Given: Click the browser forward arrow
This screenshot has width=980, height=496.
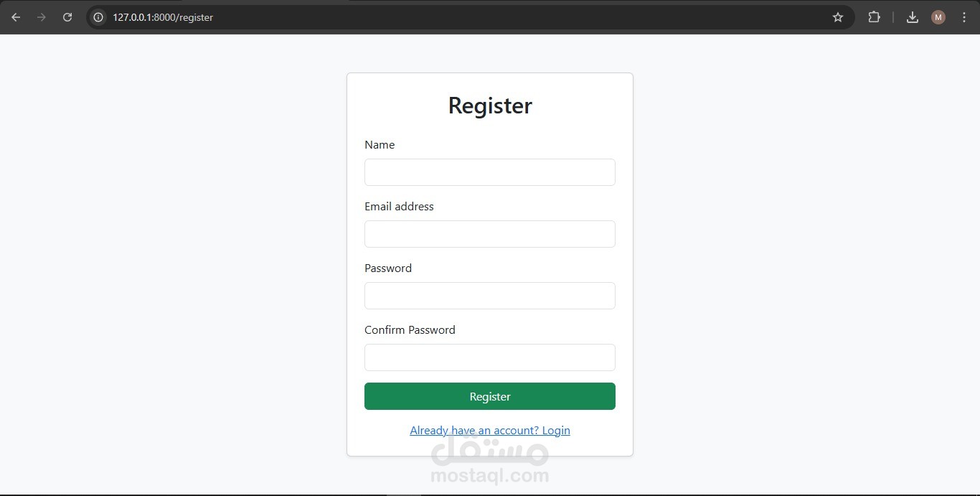Looking at the screenshot, I should [42, 17].
